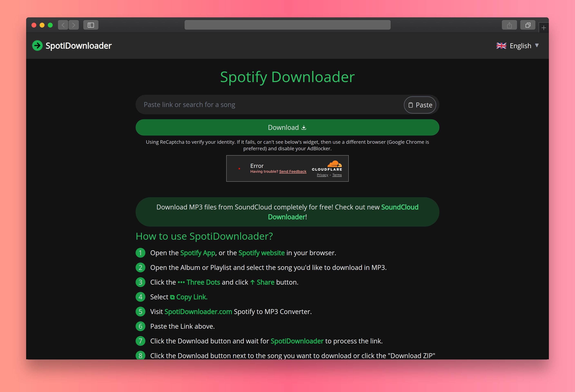
Task: Click the Paste clipboard button
Action: [x=420, y=105]
